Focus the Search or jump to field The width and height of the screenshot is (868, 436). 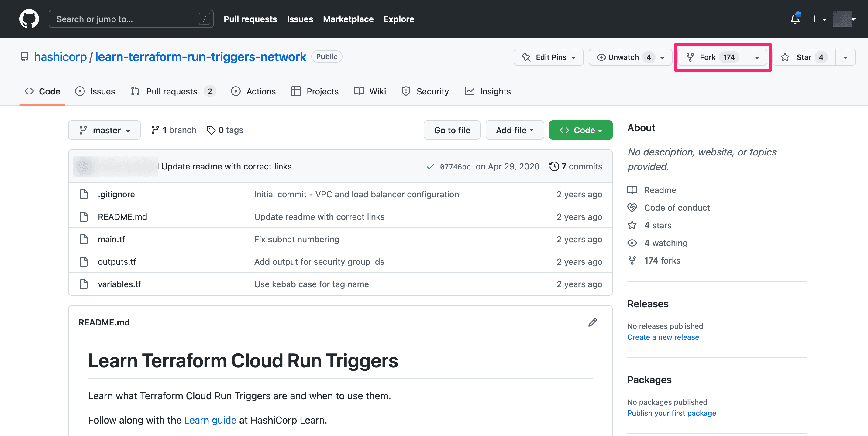click(131, 19)
